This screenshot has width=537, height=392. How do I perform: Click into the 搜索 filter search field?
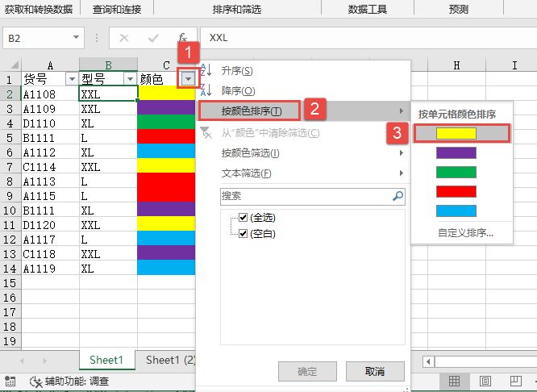coord(305,196)
